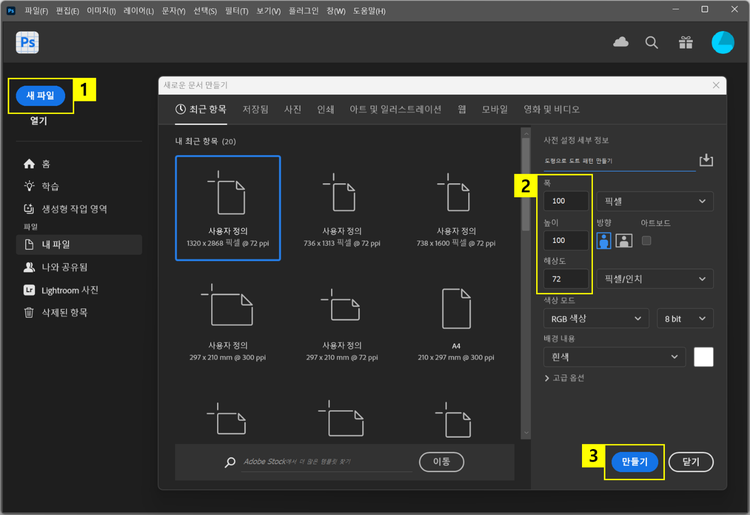This screenshot has height=515, width=750.
Task: Click the 해상도 resolution input field
Action: click(566, 279)
